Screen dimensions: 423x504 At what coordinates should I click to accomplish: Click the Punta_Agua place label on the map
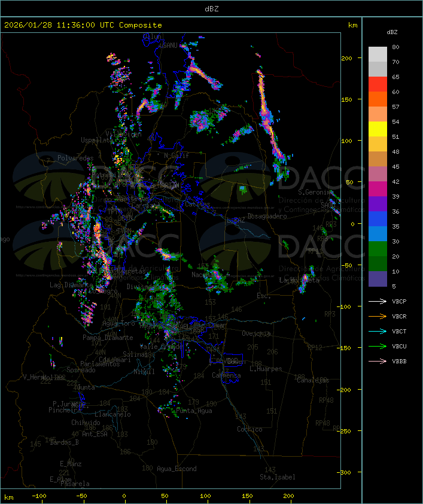click(194, 411)
